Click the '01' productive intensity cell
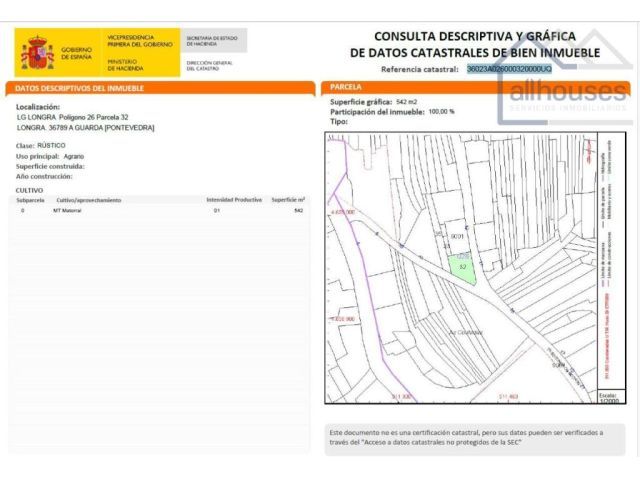The height and width of the screenshot is (480, 640). (217, 211)
